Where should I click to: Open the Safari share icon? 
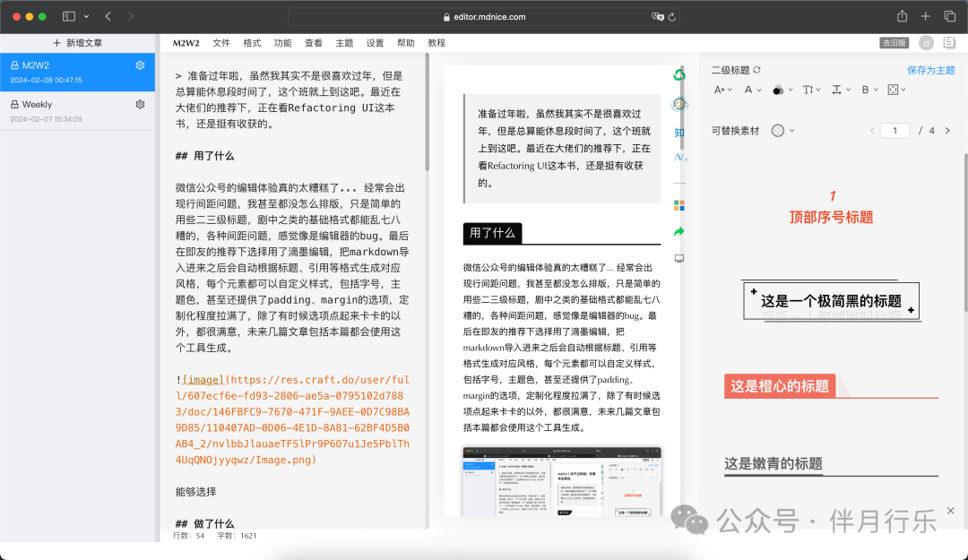(x=902, y=16)
